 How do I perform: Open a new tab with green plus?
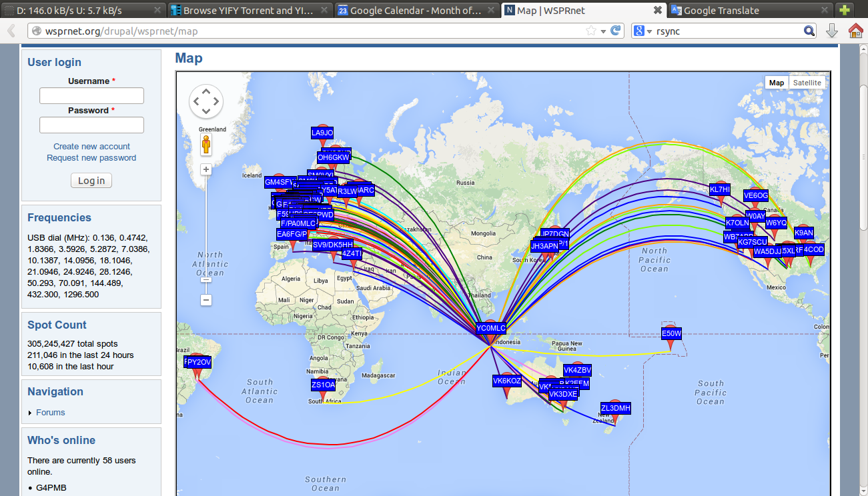pyautogui.click(x=844, y=10)
